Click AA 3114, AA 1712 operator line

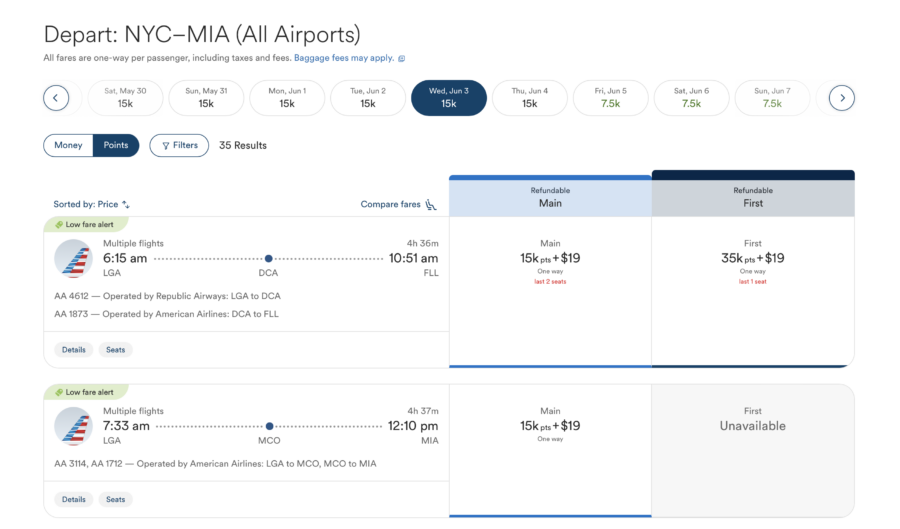point(215,464)
